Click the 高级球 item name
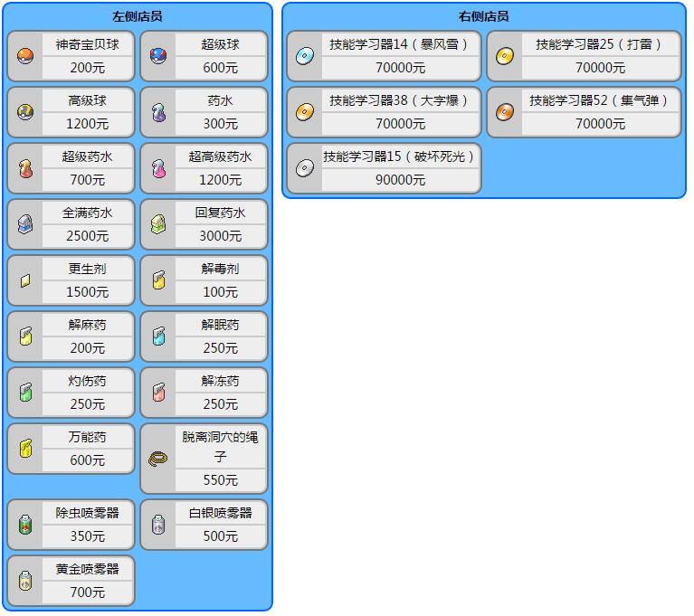This screenshot has height=616, width=694. [88, 100]
